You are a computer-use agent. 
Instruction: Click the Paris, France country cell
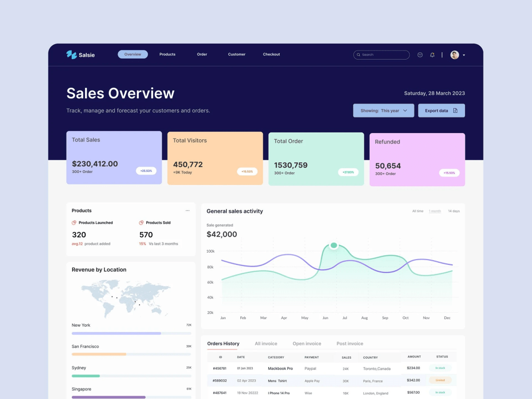tap(372, 381)
